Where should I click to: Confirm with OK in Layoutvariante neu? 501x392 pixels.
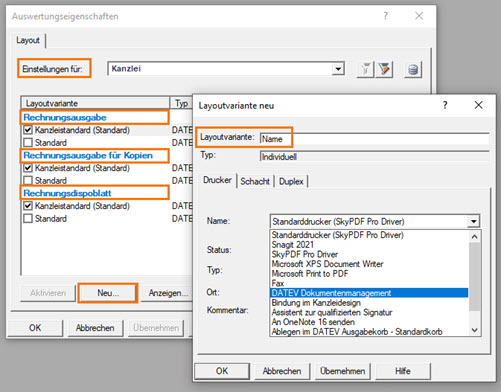coord(222,371)
